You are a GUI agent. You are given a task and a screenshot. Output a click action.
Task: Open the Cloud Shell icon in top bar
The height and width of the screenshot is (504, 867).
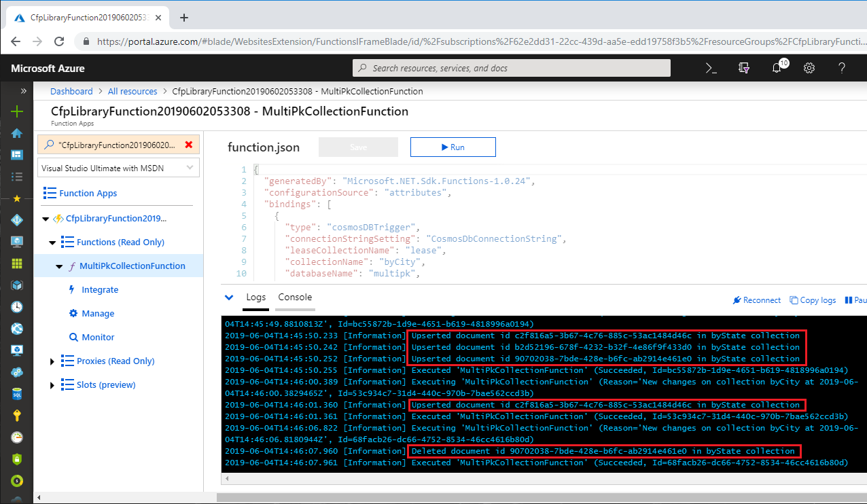(711, 68)
